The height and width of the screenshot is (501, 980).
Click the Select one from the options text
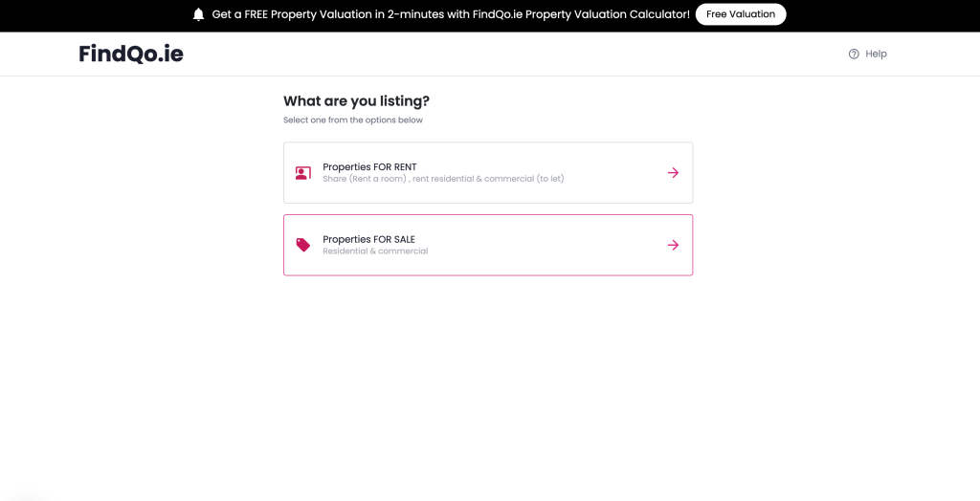point(353,120)
